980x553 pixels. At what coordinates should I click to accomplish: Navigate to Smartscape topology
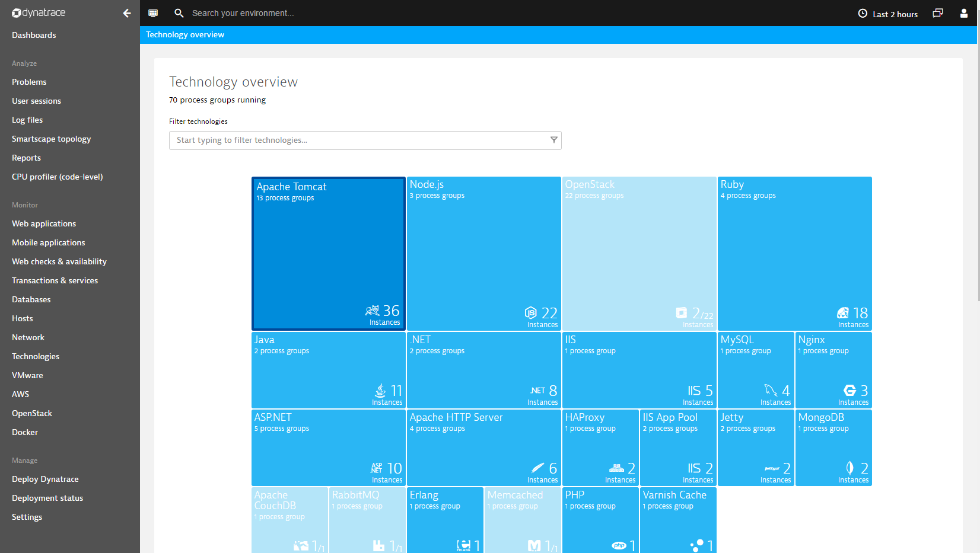tap(51, 139)
